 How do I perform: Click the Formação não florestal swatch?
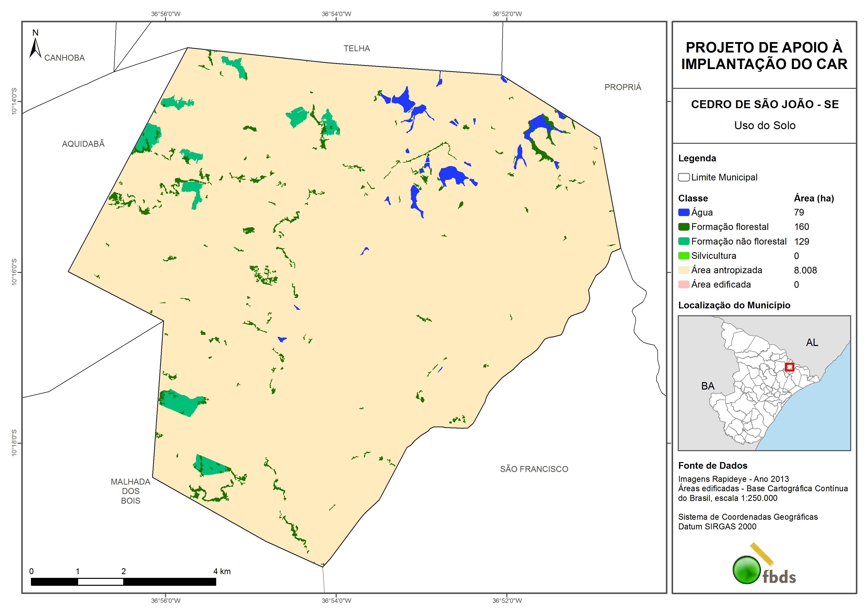click(x=683, y=241)
